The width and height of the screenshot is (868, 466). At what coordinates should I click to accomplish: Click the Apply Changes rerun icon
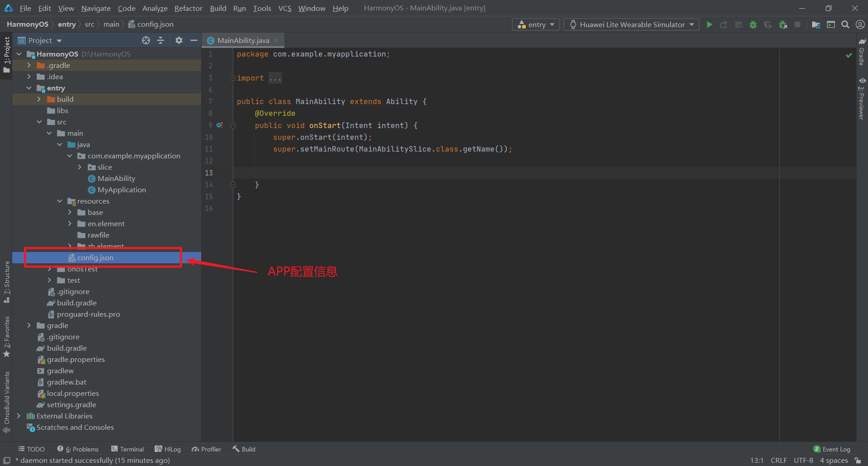[724, 24]
